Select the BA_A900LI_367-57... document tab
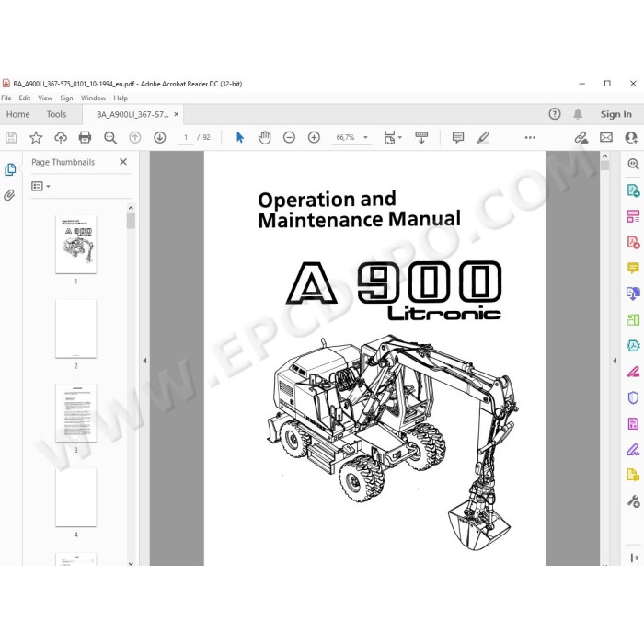The height and width of the screenshot is (644, 644). (132, 115)
